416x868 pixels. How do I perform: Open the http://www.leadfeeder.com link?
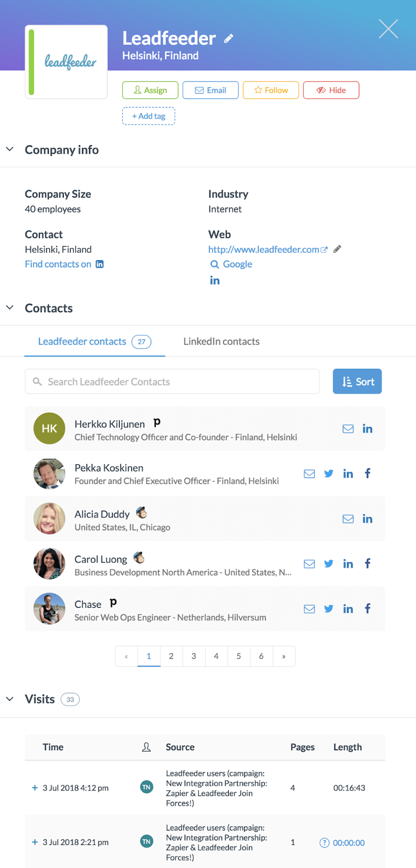pos(263,250)
